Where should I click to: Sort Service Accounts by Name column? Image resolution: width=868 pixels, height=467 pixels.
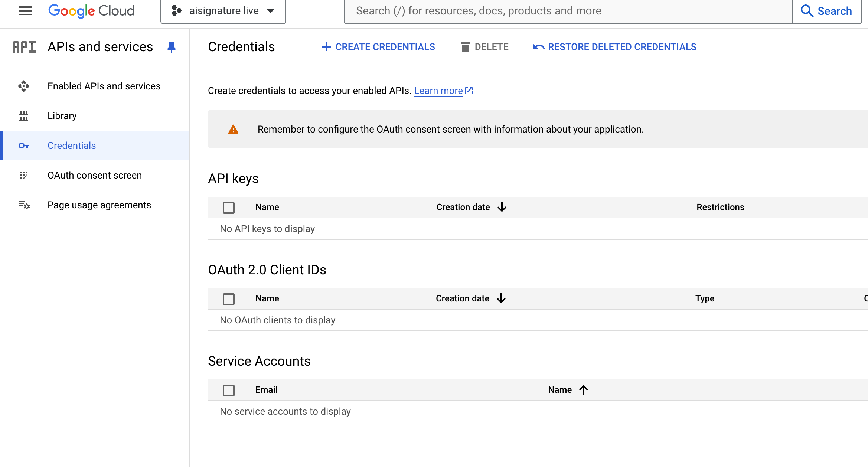[568, 390]
